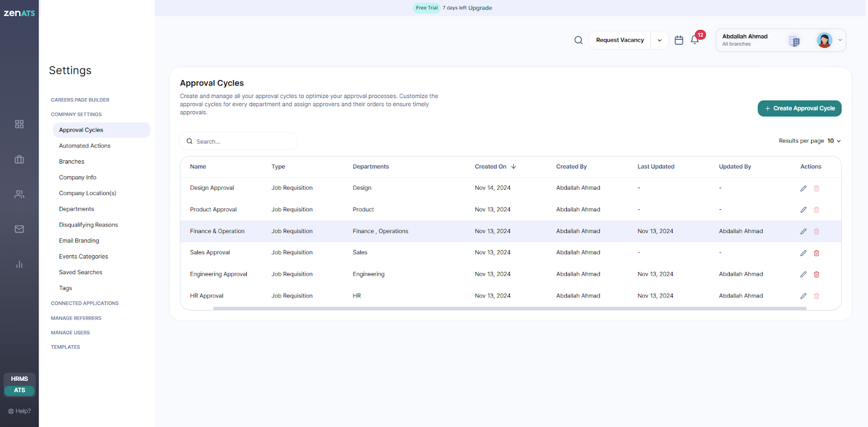Screen dimensions: 868x427
Task: Sort by Created On arrow
Action: click(x=513, y=166)
